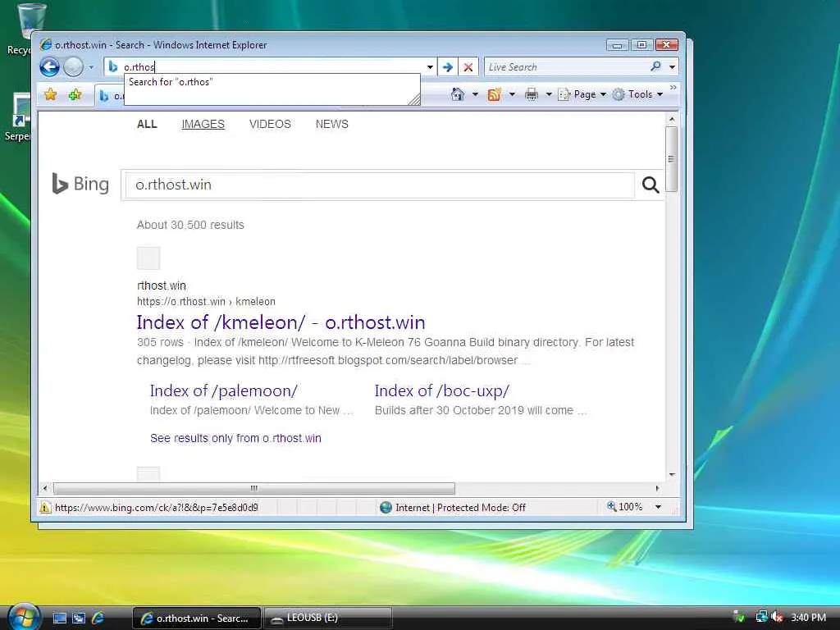The width and height of the screenshot is (840, 630).
Task: Expand the Home button dropdown arrow
Action: (x=475, y=94)
